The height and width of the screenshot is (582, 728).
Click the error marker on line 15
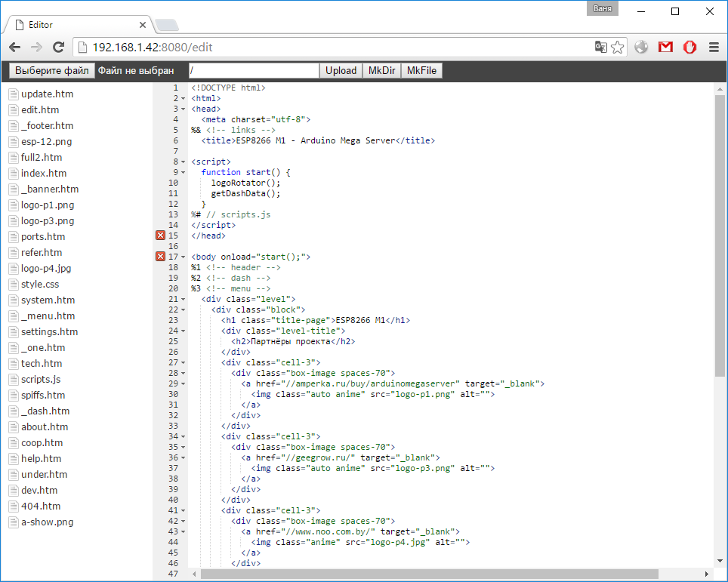pyautogui.click(x=160, y=236)
